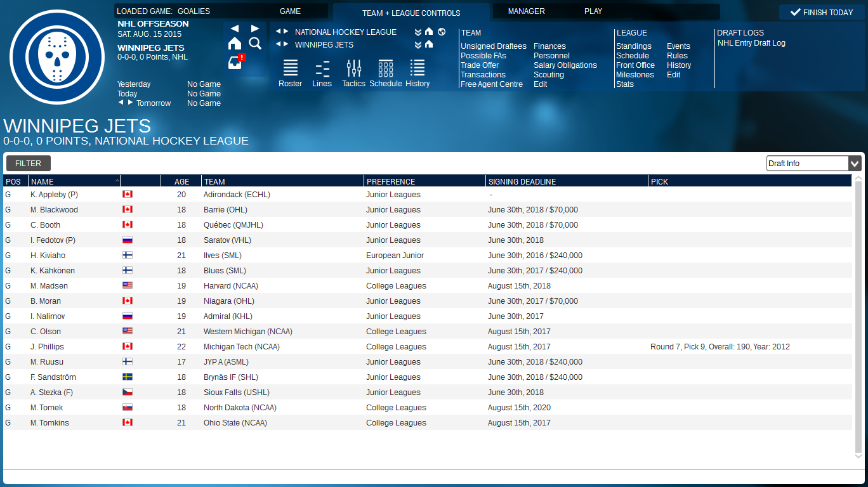Open the Play tab
This screenshot has height=487, width=868.
593,11
